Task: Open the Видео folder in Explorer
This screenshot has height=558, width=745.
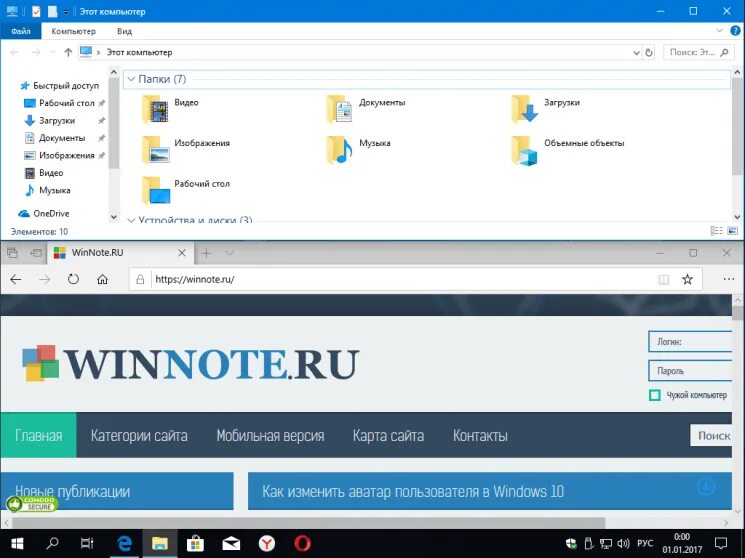Action: click(170, 109)
